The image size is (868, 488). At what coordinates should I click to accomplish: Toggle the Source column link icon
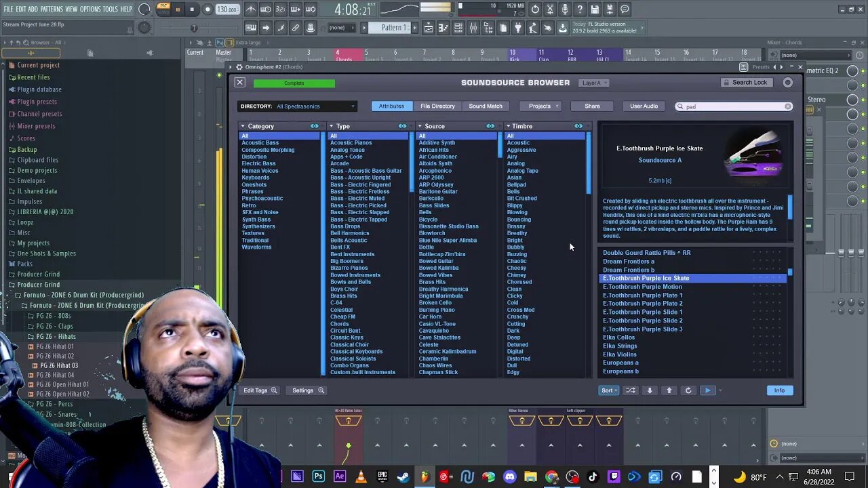[x=490, y=126]
